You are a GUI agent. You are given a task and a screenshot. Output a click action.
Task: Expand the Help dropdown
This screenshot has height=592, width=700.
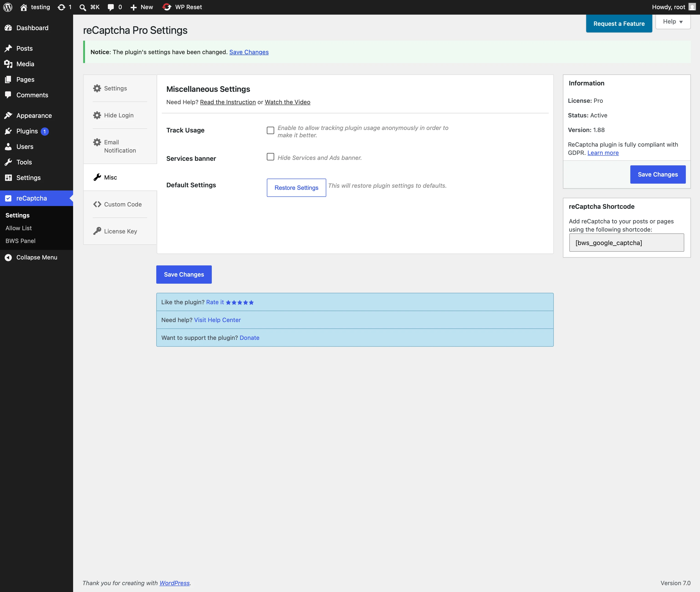pos(673,22)
